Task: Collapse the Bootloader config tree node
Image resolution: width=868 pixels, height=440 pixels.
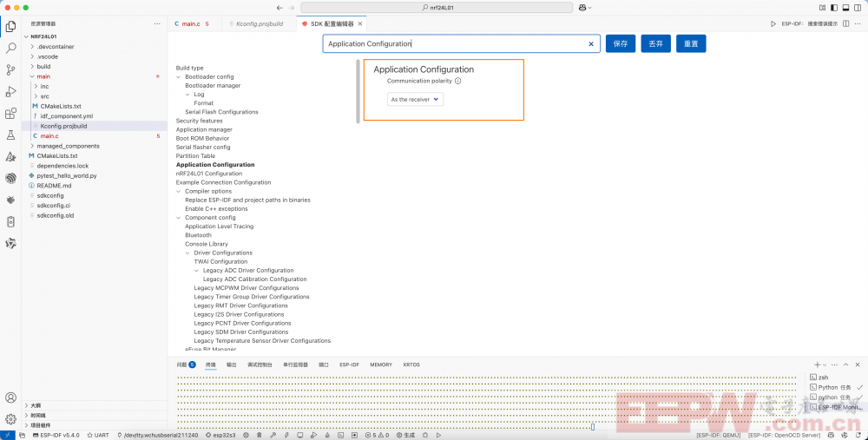Action: [x=179, y=77]
